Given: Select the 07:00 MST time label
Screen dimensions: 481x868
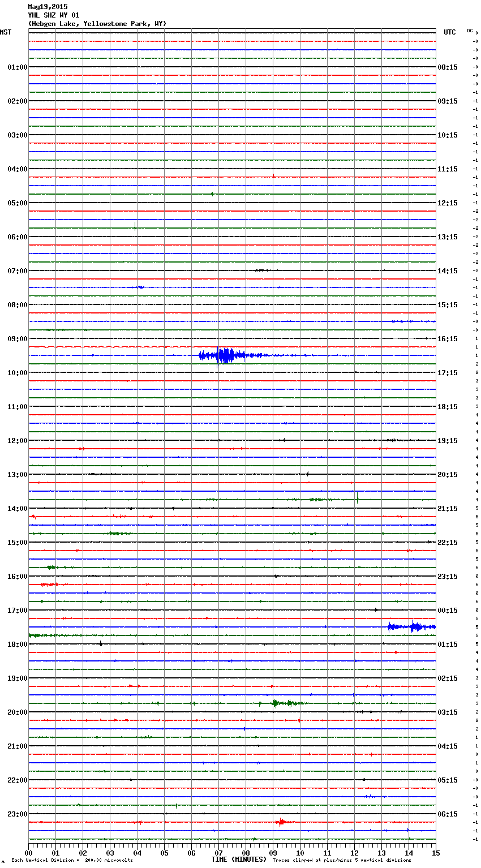Looking at the screenshot, I should 18,271.
